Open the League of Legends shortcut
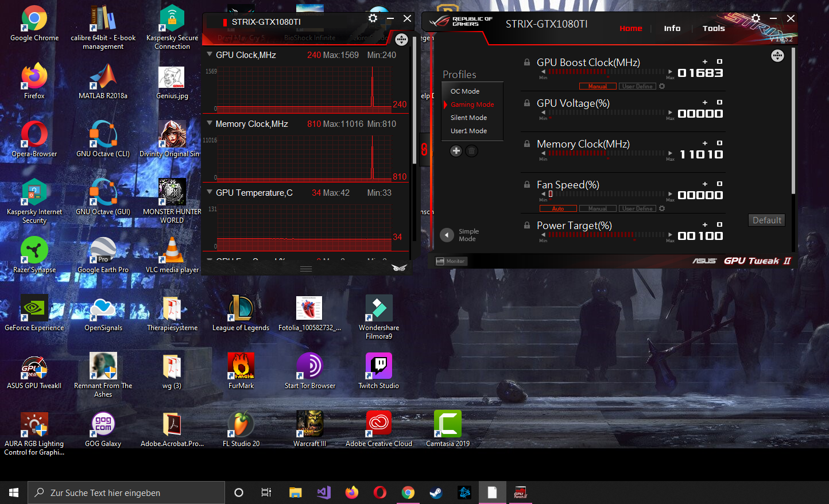The width and height of the screenshot is (829, 504). tap(241, 313)
